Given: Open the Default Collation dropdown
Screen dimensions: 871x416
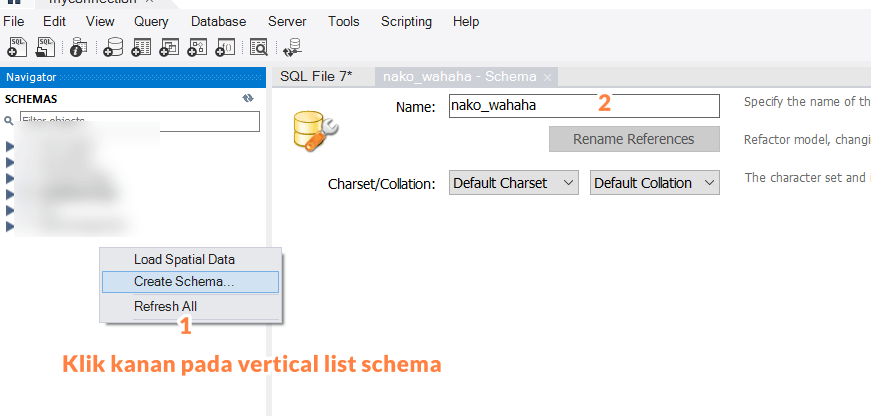Looking at the screenshot, I should (655, 183).
